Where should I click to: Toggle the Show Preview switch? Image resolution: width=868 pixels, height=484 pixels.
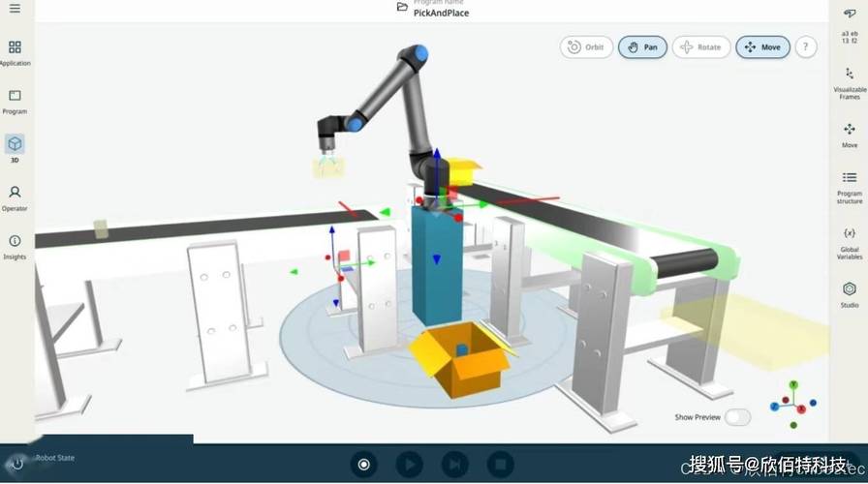click(737, 416)
